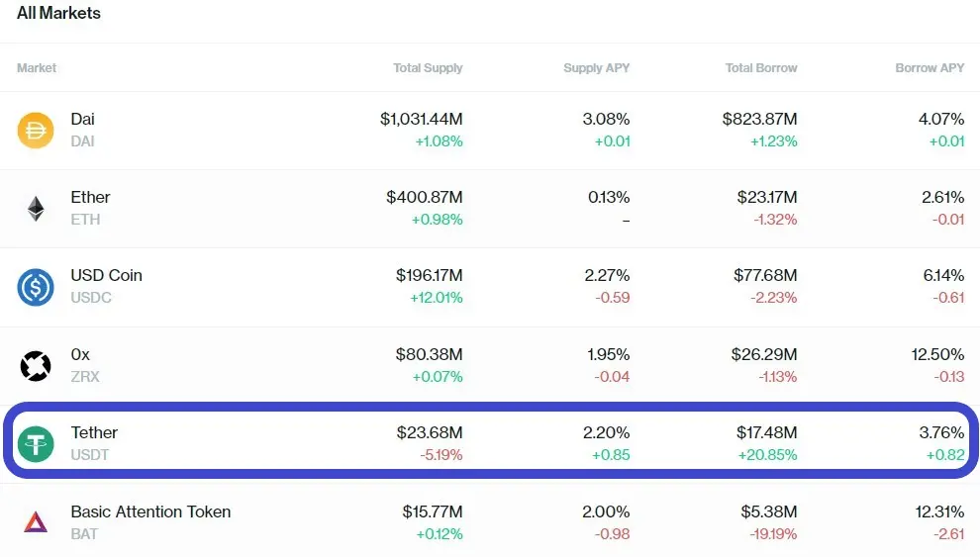
Task: Sort by Market column header
Action: (x=37, y=68)
